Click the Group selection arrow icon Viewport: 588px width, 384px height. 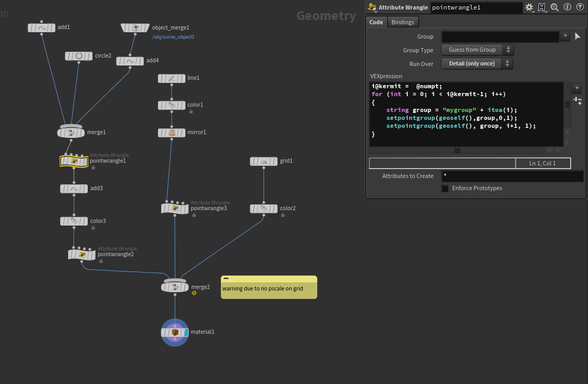pos(577,36)
